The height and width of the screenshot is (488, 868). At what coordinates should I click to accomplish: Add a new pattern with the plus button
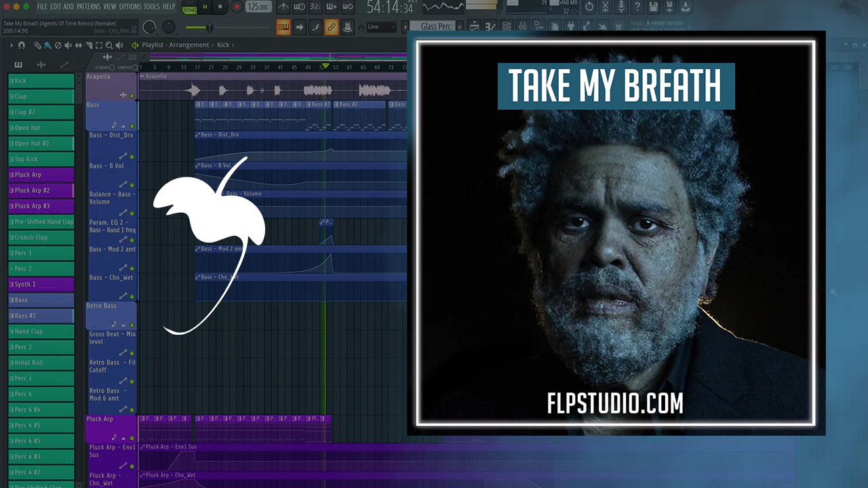point(460,26)
